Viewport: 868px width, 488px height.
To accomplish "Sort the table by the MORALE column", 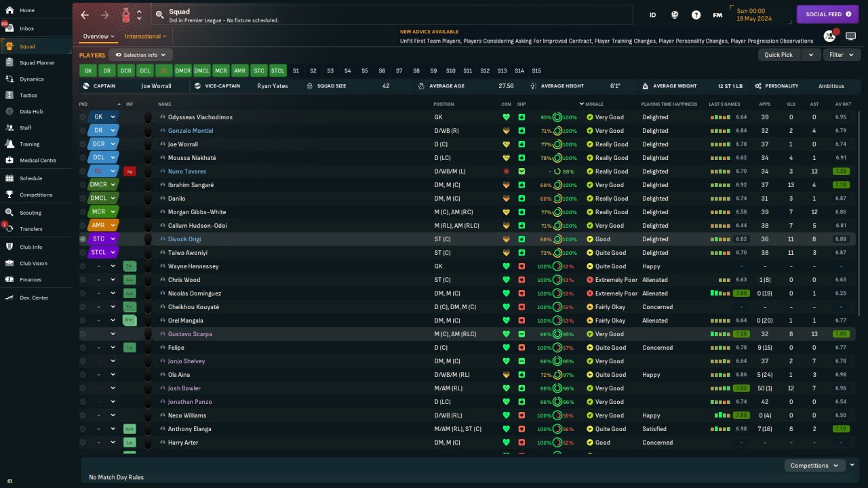I will pyautogui.click(x=594, y=104).
